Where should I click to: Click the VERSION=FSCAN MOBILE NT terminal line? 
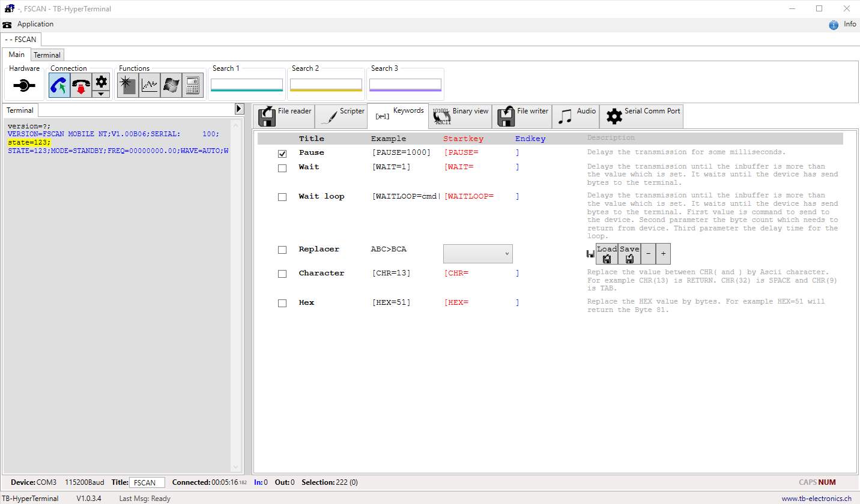click(114, 134)
